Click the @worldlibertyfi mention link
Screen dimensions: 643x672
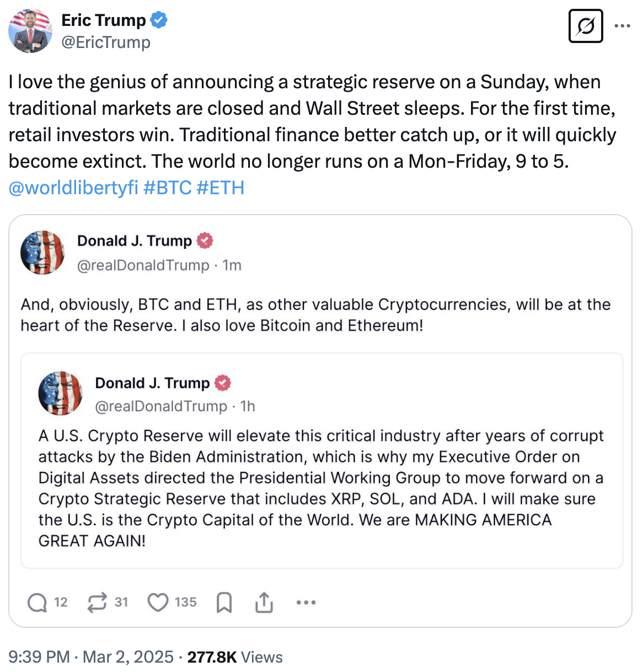pyautogui.click(x=73, y=188)
